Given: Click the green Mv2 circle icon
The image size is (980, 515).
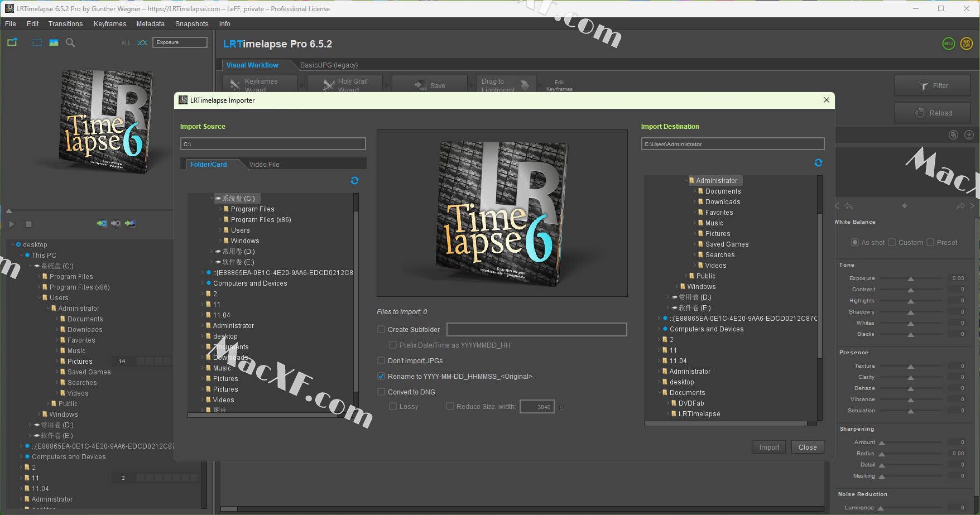Looking at the screenshot, I should (x=949, y=44).
